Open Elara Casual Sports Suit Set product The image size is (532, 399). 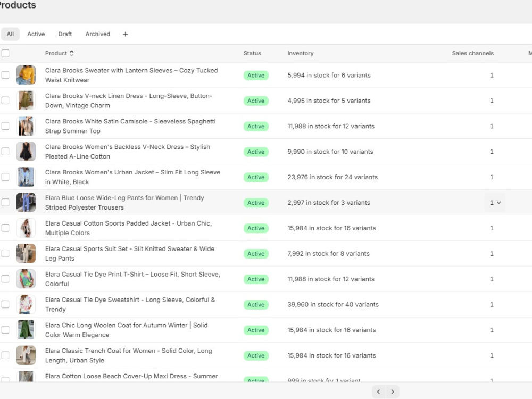click(x=130, y=253)
